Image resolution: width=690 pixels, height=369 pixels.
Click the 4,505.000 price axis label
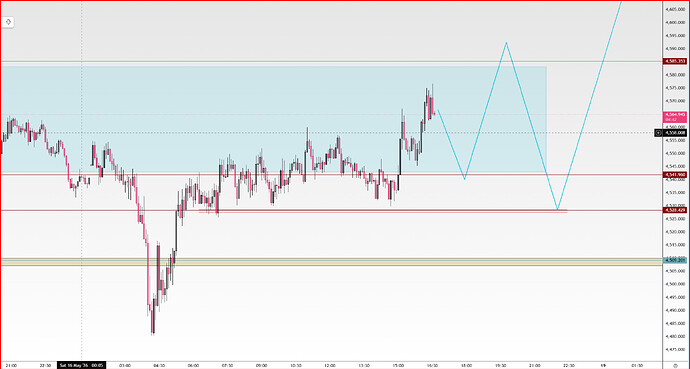pos(675,271)
